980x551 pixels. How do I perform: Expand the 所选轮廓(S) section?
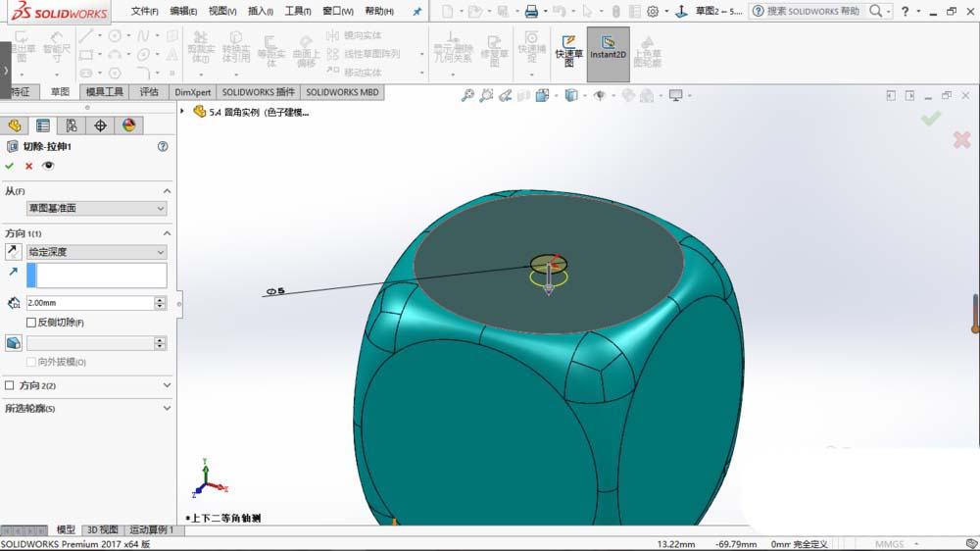[167, 408]
